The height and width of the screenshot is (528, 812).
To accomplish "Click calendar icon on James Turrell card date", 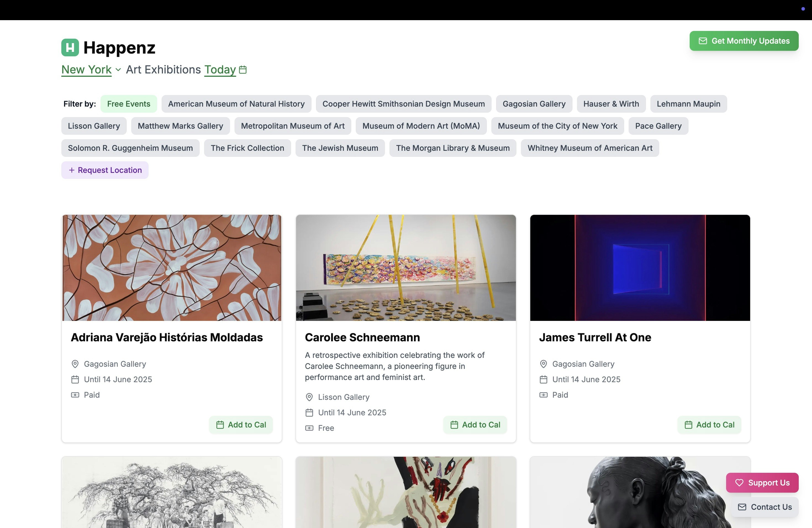I will click(x=544, y=379).
